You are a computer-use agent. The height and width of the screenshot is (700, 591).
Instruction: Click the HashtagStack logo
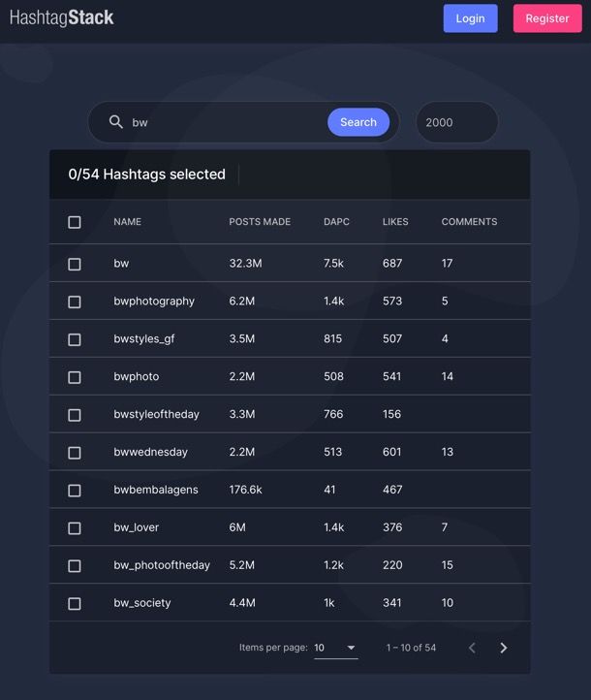coord(62,17)
